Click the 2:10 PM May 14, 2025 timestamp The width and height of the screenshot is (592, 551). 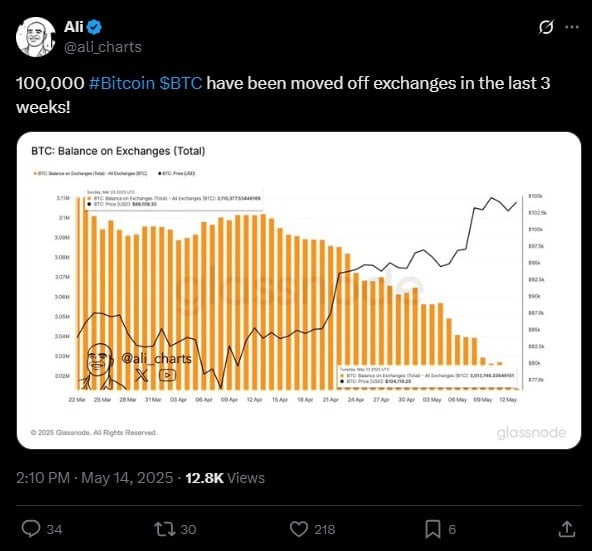(94, 478)
